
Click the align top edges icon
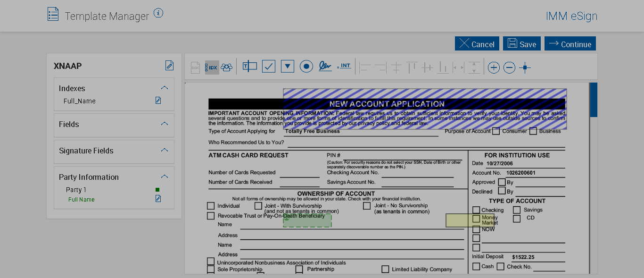(412, 67)
